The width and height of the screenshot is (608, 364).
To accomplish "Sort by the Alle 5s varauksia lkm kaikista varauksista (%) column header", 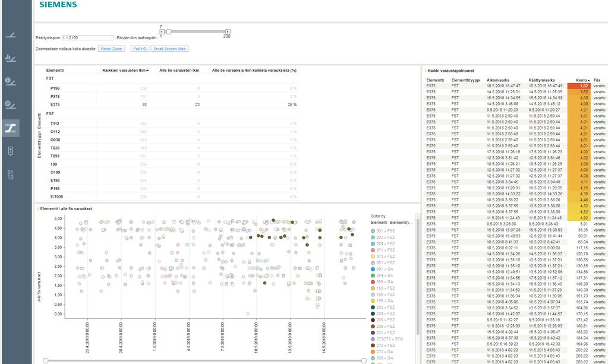I will (254, 71).
